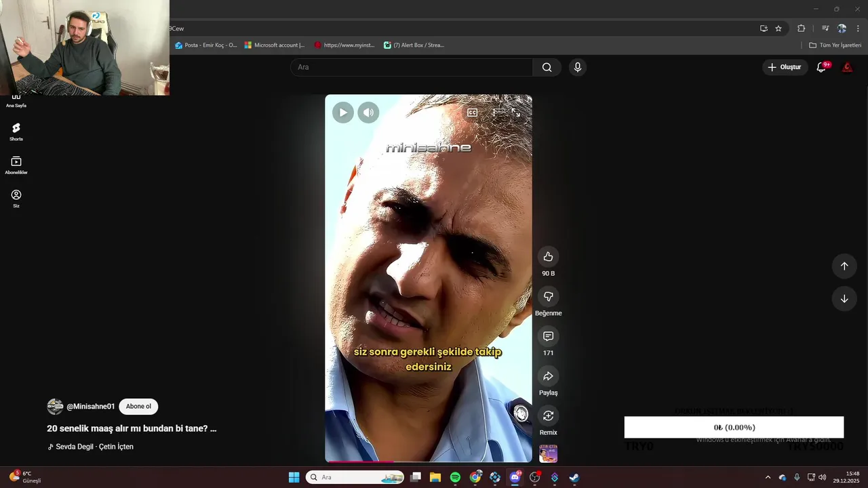Open Discord from the taskbar

pyautogui.click(x=515, y=477)
